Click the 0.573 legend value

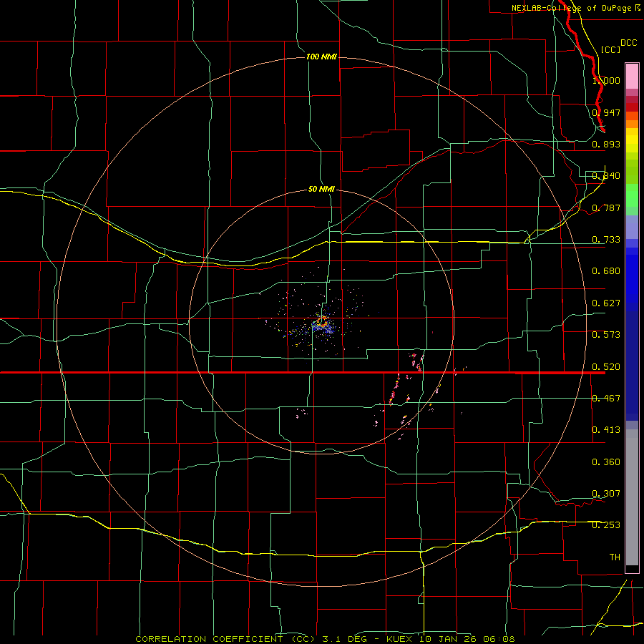606,335
